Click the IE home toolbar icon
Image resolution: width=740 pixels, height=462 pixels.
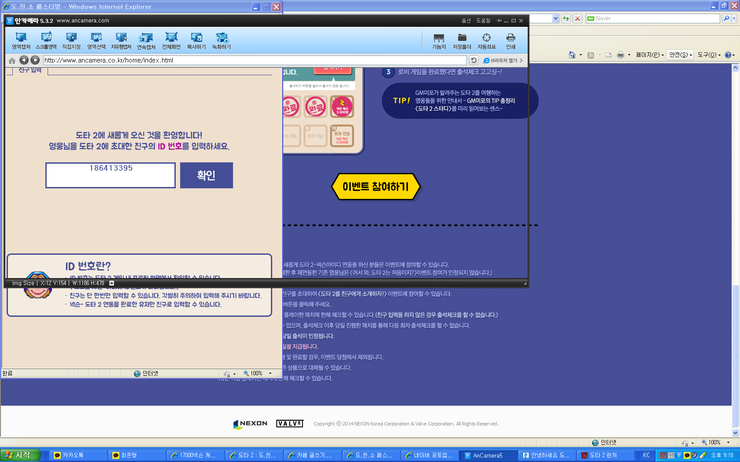point(572,55)
